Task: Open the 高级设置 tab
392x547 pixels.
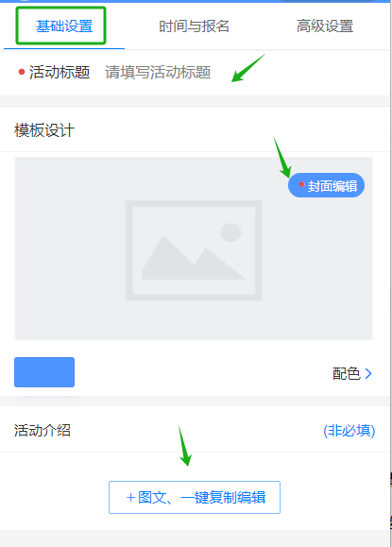Action: tap(325, 26)
